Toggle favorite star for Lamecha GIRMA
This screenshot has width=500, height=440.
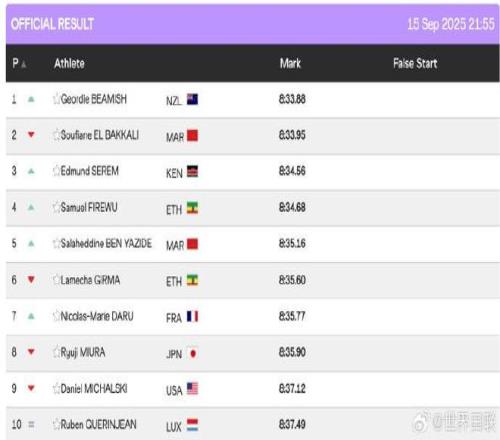point(56,280)
